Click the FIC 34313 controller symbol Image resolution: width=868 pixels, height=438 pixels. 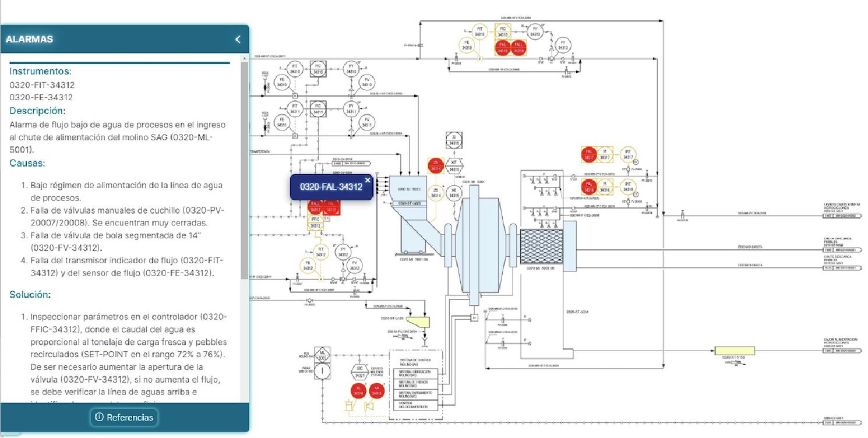pyautogui.click(x=503, y=31)
